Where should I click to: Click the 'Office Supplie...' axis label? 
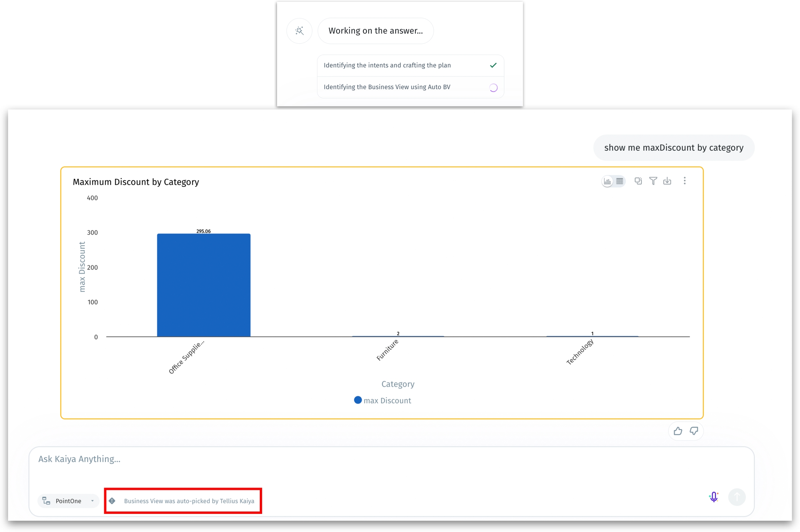(x=186, y=357)
